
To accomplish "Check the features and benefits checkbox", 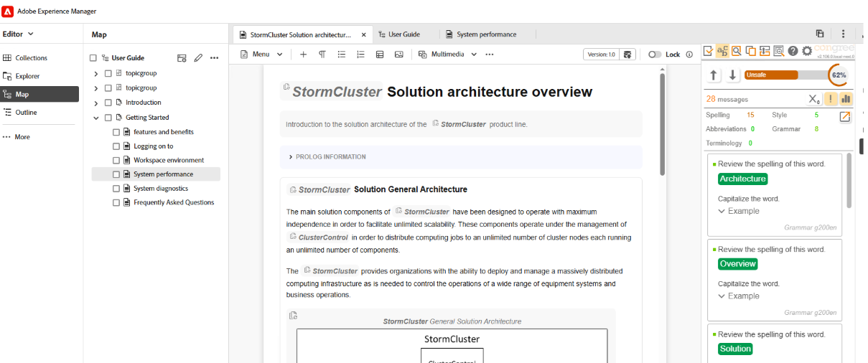I will click(x=116, y=132).
